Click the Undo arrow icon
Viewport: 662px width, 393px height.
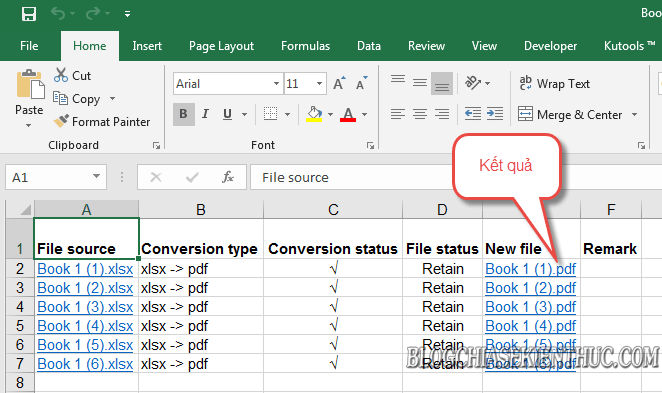(58, 14)
